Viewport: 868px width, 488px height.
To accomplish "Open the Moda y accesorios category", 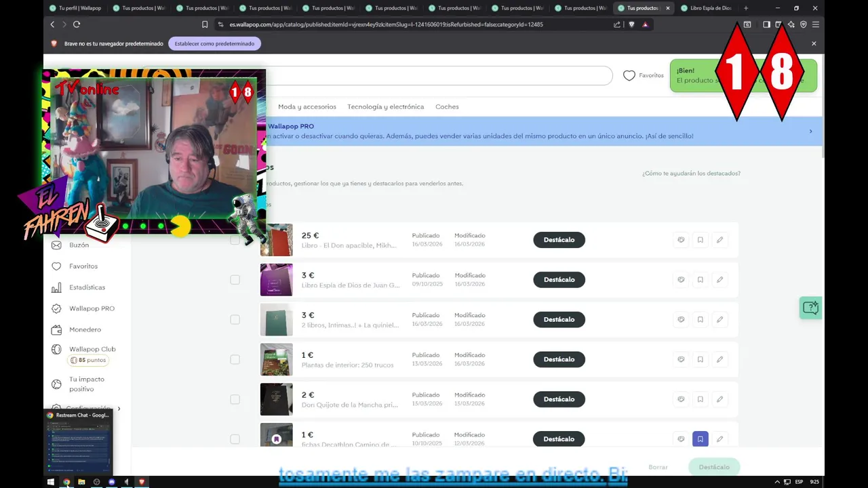I will click(307, 106).
